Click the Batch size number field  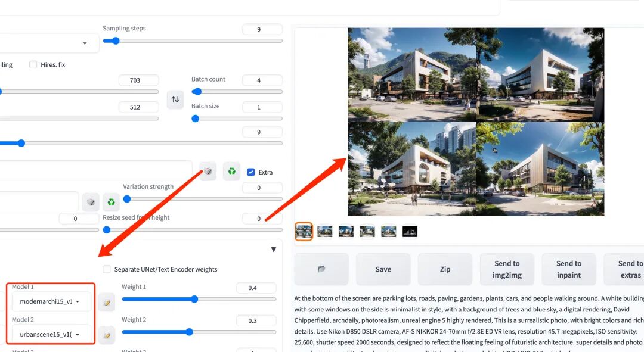(x=262, y=107)
